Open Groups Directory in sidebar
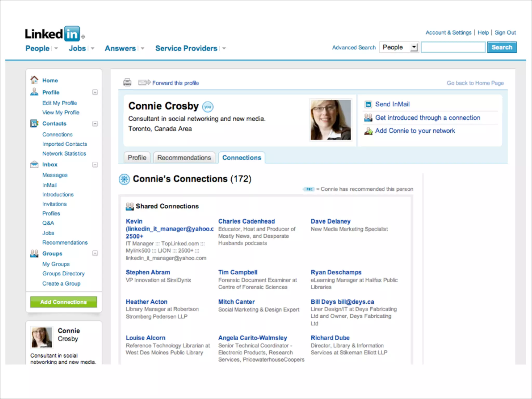Viewport: 532px width, 399px height. [x=63, y=274]
